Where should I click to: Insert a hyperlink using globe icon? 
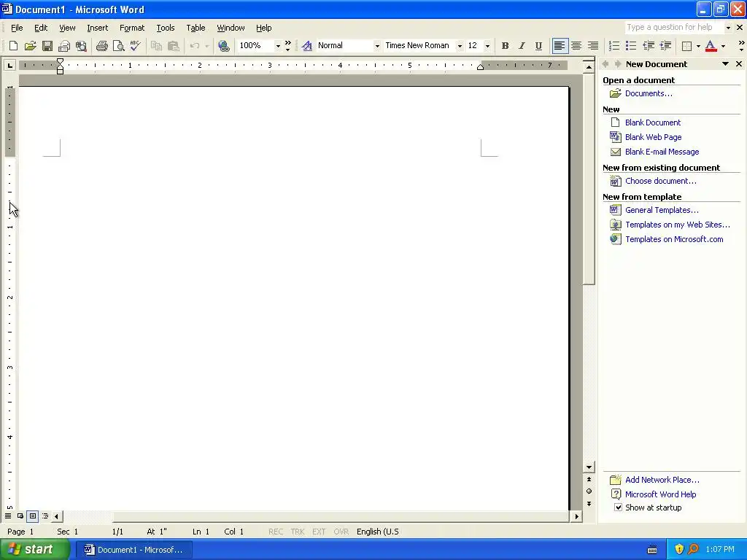click(x=223, y=46)
